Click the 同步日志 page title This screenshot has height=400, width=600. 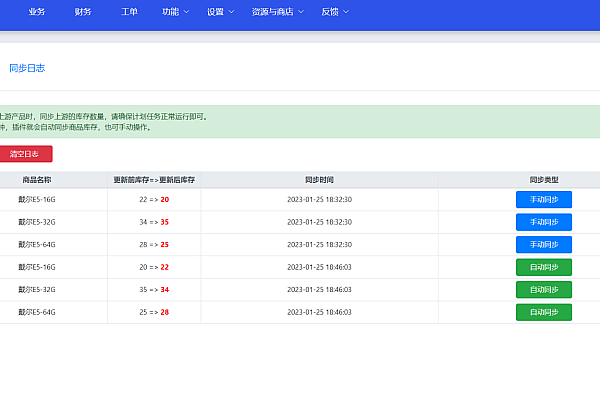[x=27, y=68]
